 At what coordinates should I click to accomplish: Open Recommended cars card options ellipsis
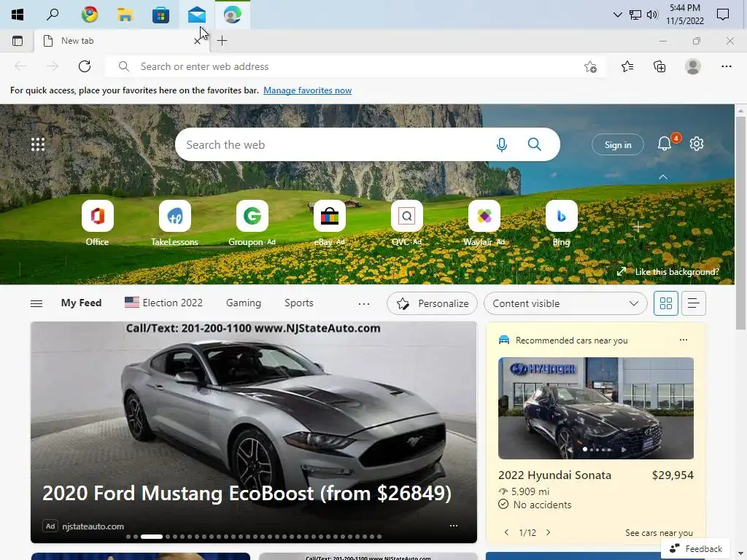tap(683, 340)
